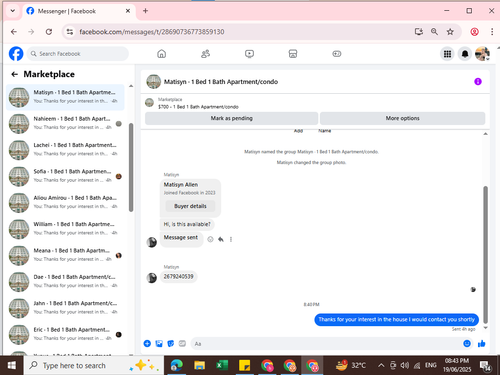
Task: Open Facebook home via logo
Action: [16, 54]
